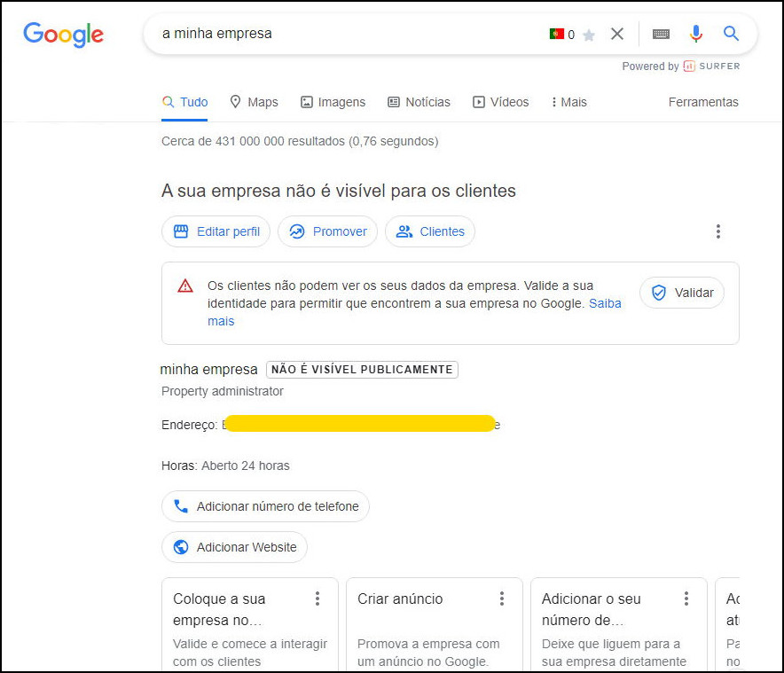Open 'Adicionar o seu número de...' card

[618, 625]
